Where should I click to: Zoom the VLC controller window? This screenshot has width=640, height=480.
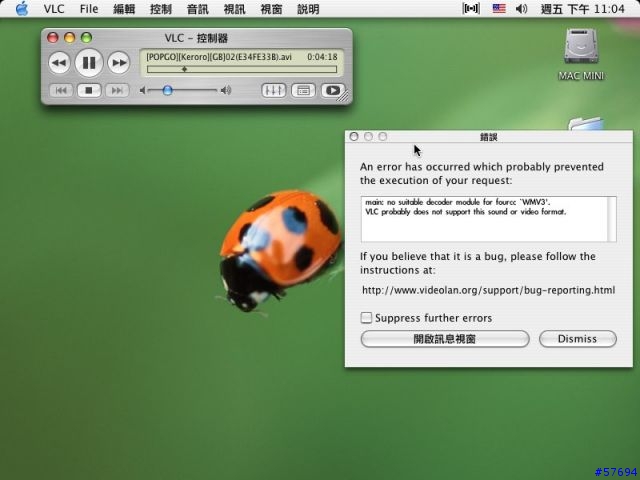click(x=87, y=38)
